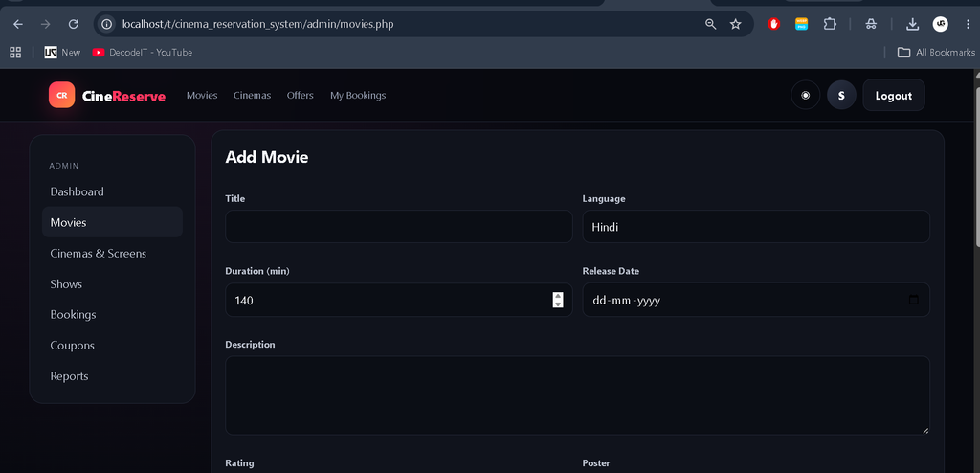The width and height of the screenshot is (980, 473).
Task: Click the Description text area
Action: click(577, 395)
